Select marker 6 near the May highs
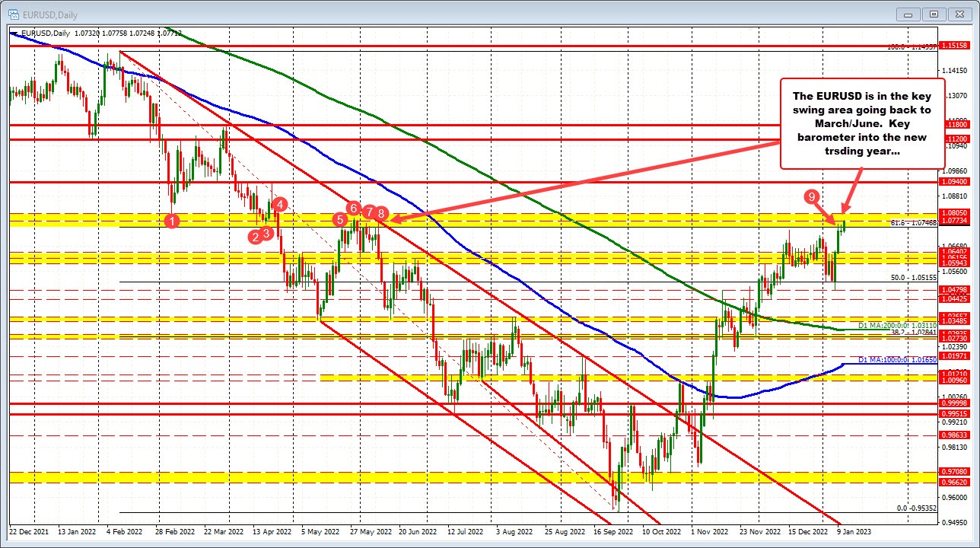Image resolution: width=980 pixels, height=548 pixels. [352, 207]
